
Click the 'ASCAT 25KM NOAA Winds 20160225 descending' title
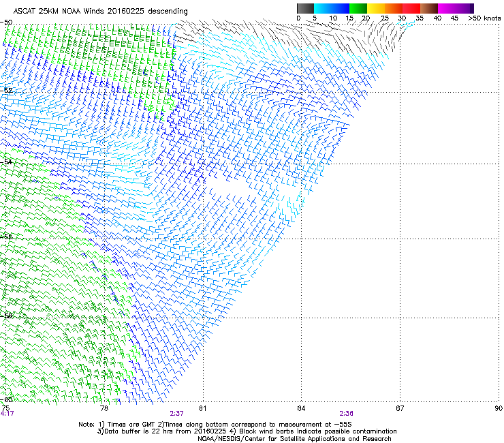(x=100, y=12)
